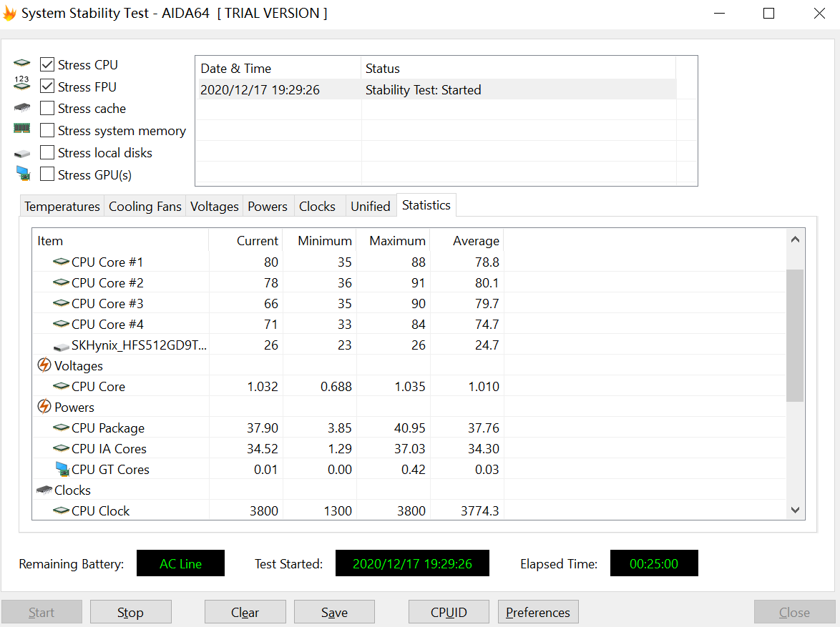Click the chip icon of CPU Core #1 row
The height and width of the screenshot is (627, 840).
coord(61,262)
